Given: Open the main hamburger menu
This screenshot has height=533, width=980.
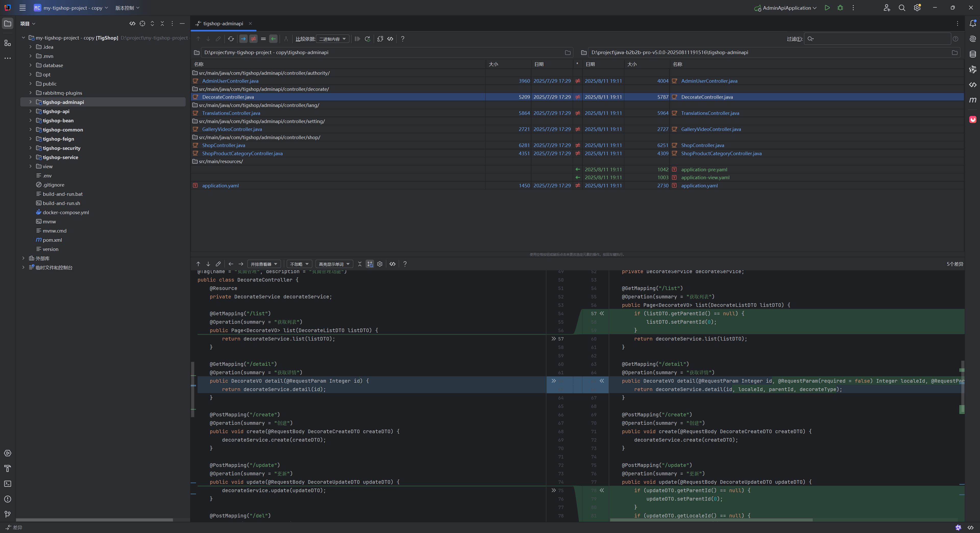Looking at the screenshot, I should click(x=22, y=8).
